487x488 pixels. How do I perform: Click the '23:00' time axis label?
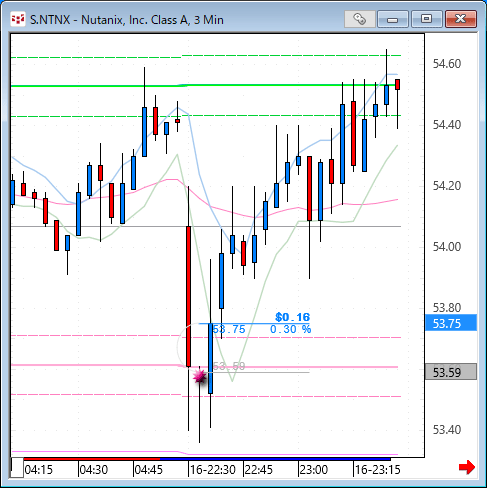coord(314,470)
